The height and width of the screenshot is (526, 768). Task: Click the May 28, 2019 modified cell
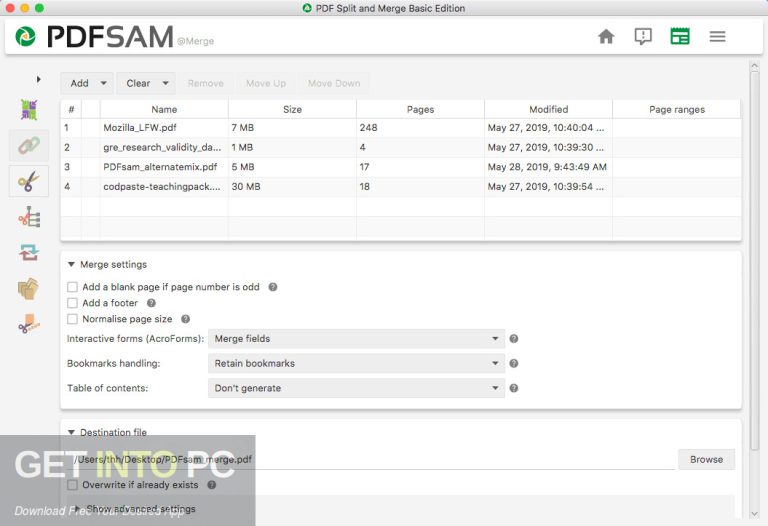pyautogui.click(x=549, y=167)
